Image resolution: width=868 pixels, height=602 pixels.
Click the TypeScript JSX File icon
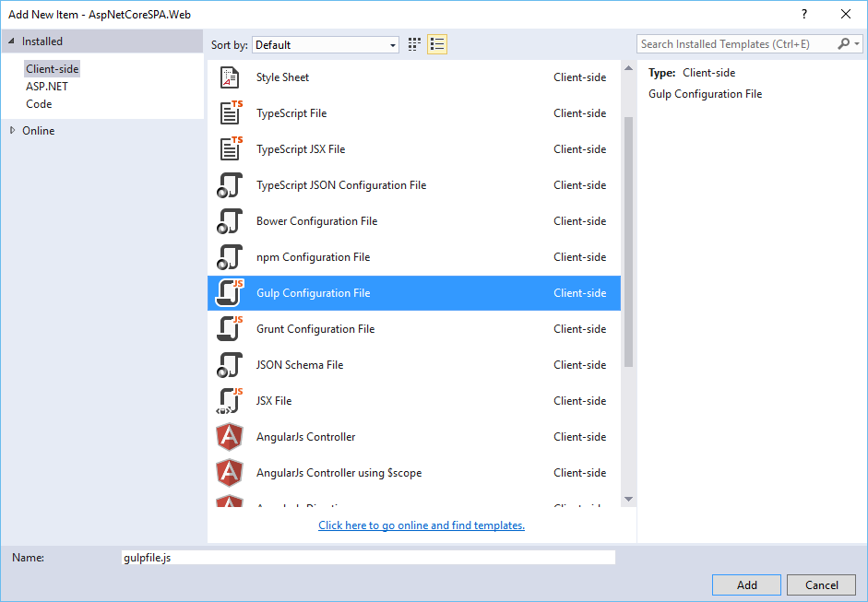231,148
